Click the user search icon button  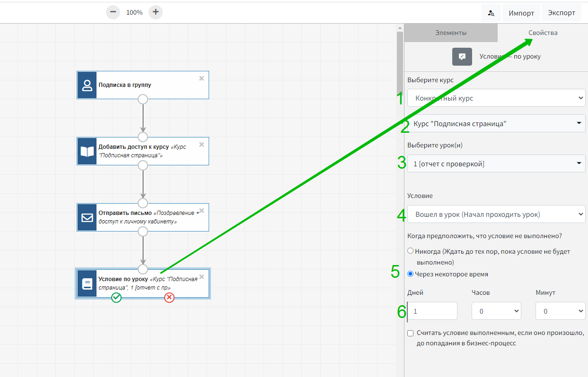coord(491,13)
